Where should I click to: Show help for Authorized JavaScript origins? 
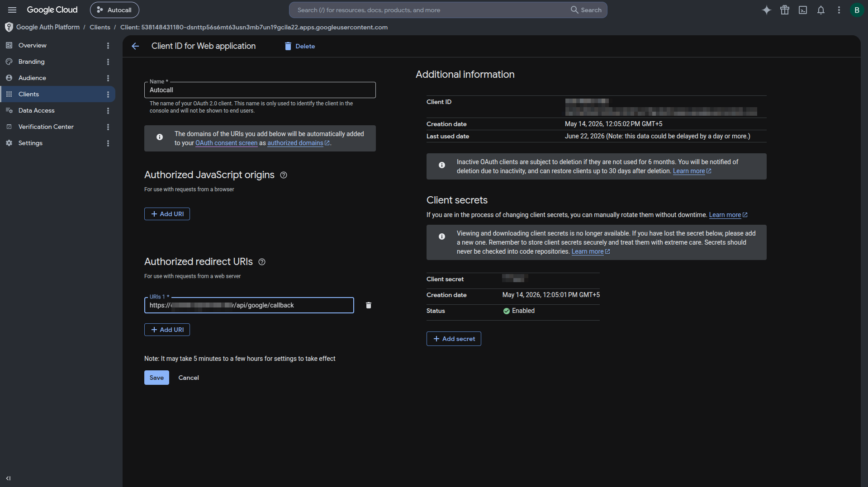[284, 175]
